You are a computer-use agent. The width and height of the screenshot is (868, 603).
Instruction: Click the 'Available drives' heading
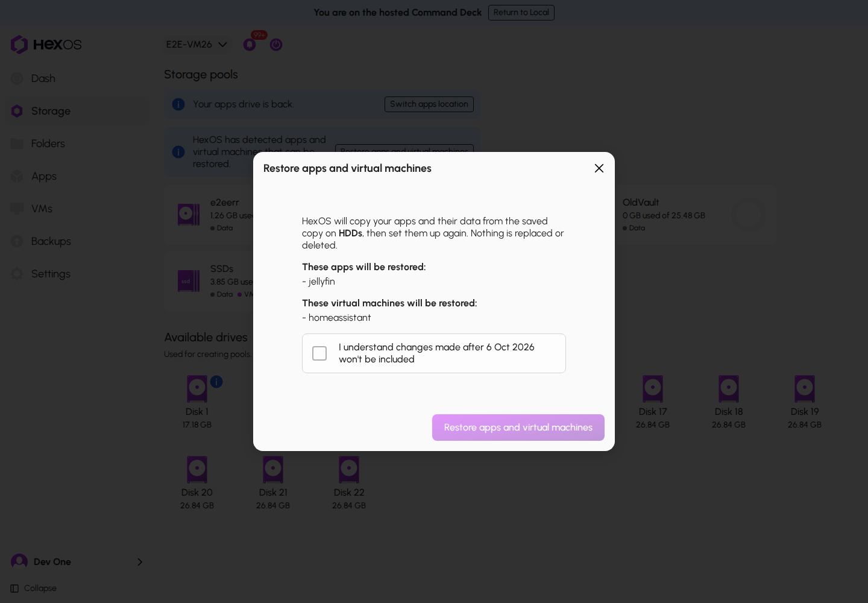(206, 338)
